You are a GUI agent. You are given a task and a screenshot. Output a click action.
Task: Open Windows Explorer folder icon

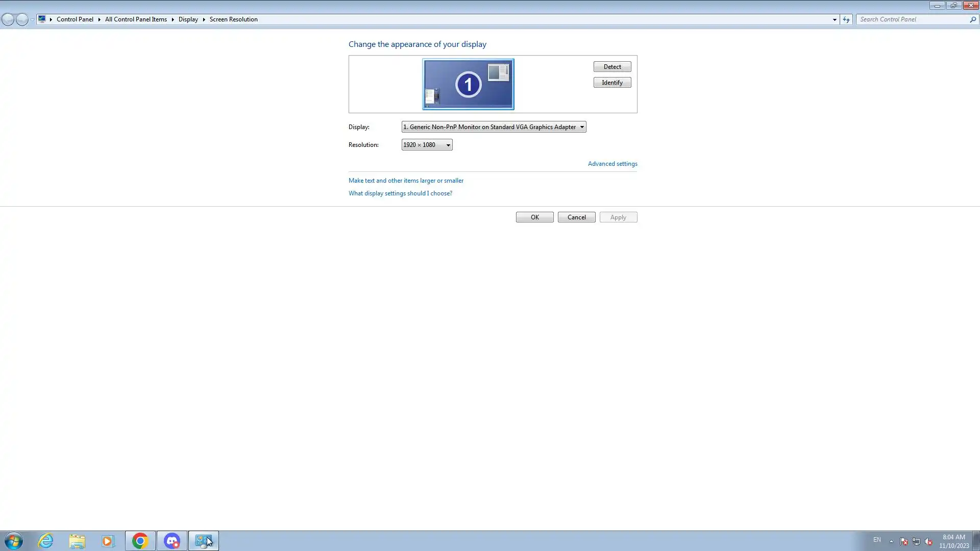77,541
